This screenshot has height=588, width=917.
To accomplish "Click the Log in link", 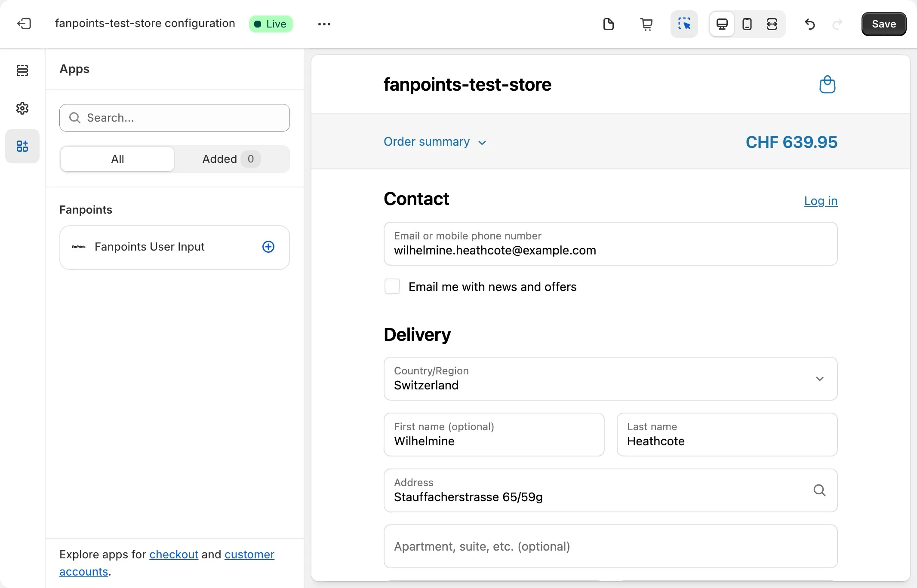I will [821, 201].
